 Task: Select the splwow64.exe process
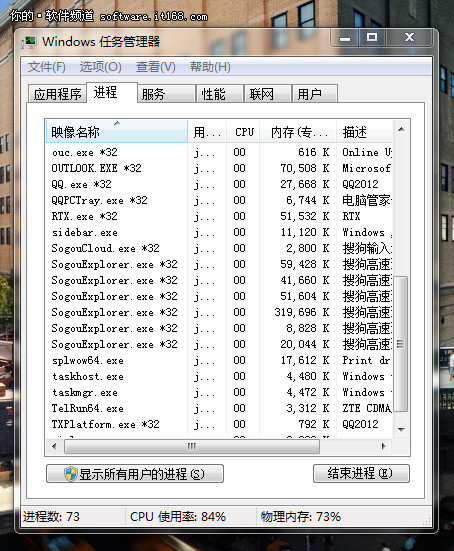[219, 360]
